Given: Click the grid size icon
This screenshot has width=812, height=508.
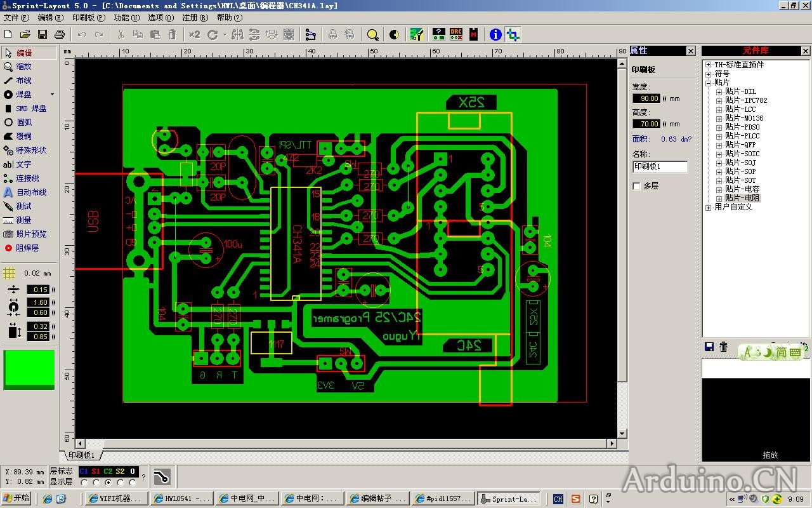Looking at the screenshot, I should [x=9, y=273].
